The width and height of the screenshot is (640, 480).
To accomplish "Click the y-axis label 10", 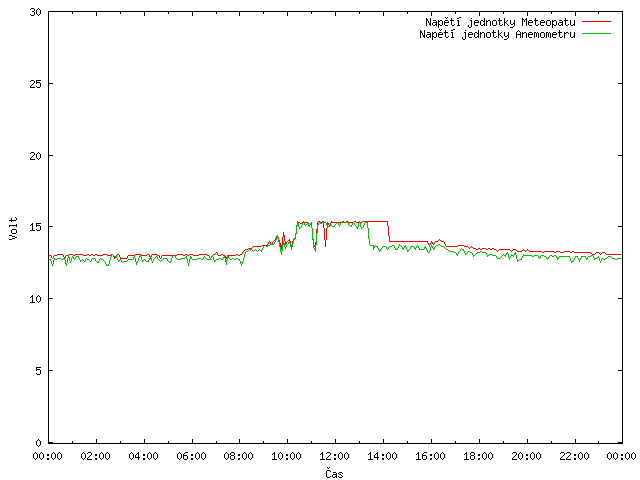I will click(36, 299).
